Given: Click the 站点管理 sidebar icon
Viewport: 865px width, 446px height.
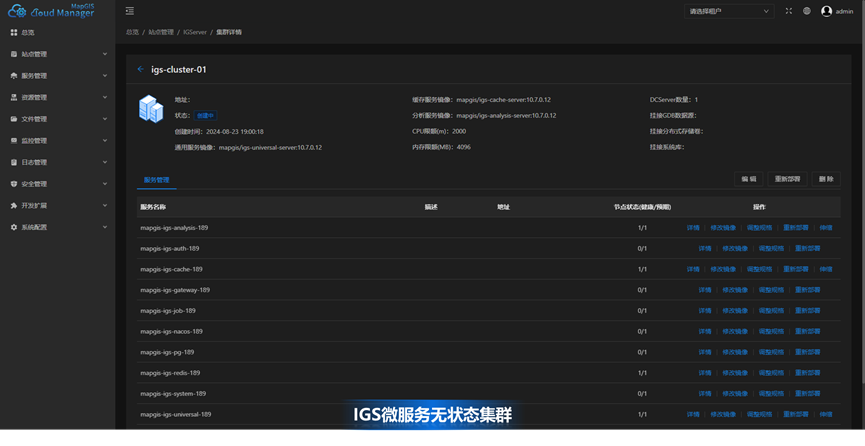Looking at the screenshot, I should (14, 54).
